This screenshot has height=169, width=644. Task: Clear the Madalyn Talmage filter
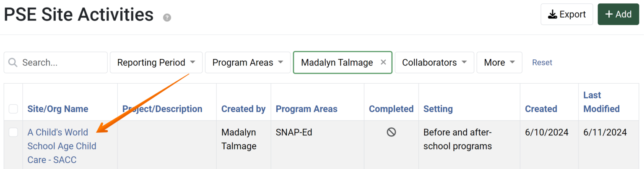coord(383,62)
